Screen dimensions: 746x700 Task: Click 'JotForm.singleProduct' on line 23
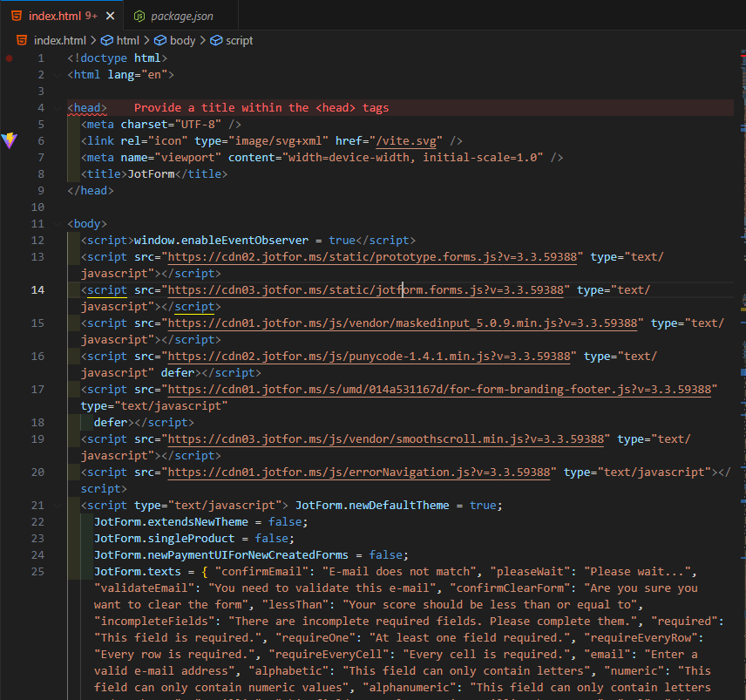click(164, 539)
